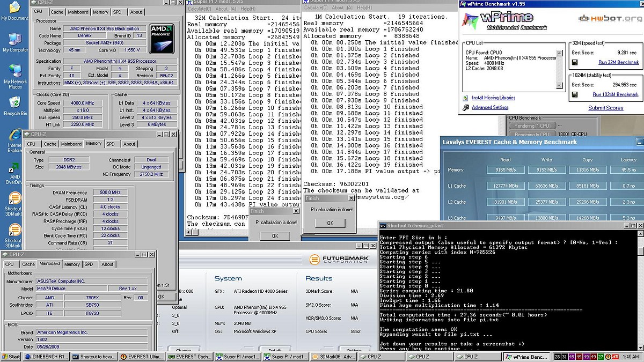Open the My Documents desktop icon

14,8
